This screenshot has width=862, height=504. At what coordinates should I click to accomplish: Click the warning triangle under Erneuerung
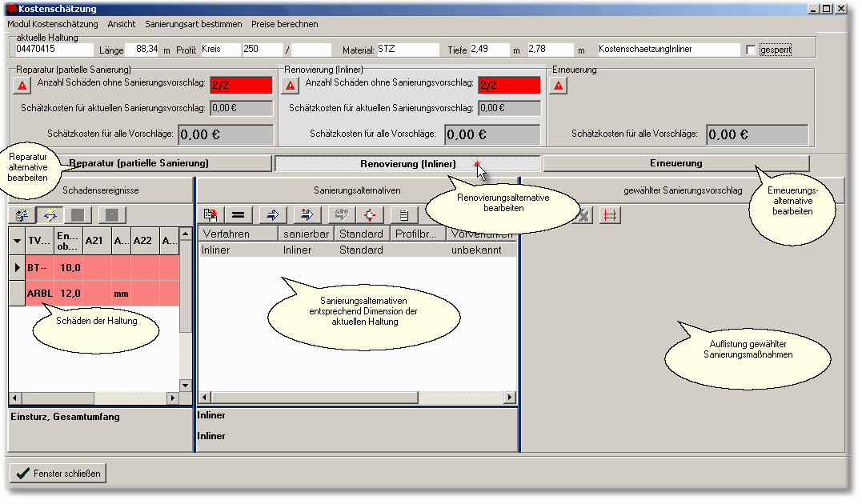point(559,86)
